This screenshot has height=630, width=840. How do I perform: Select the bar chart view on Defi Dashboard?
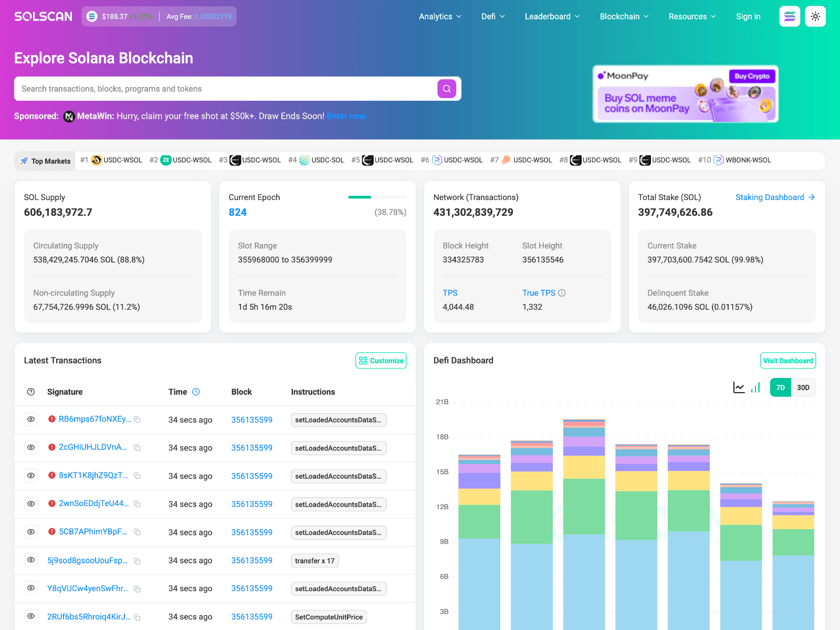coord(755,387)
